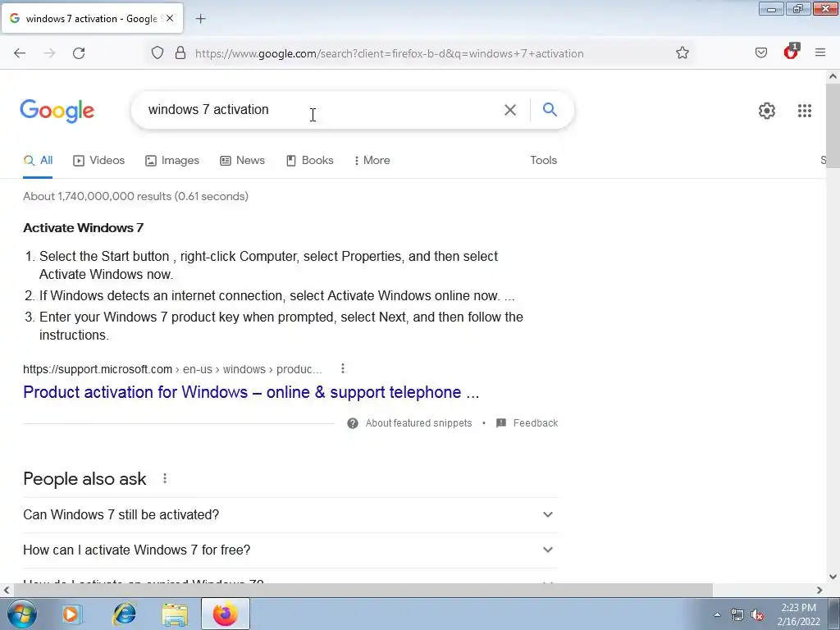Click the scrollbar up arrow
Screen dimensions: 840x630
[x=833, y=76]
